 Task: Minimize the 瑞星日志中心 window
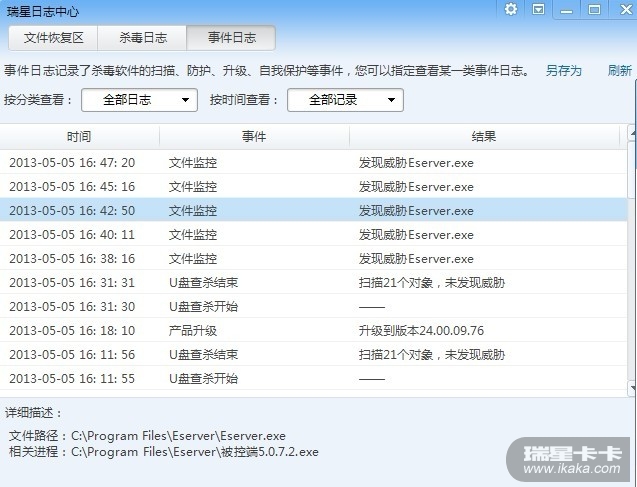pos(566,10)
